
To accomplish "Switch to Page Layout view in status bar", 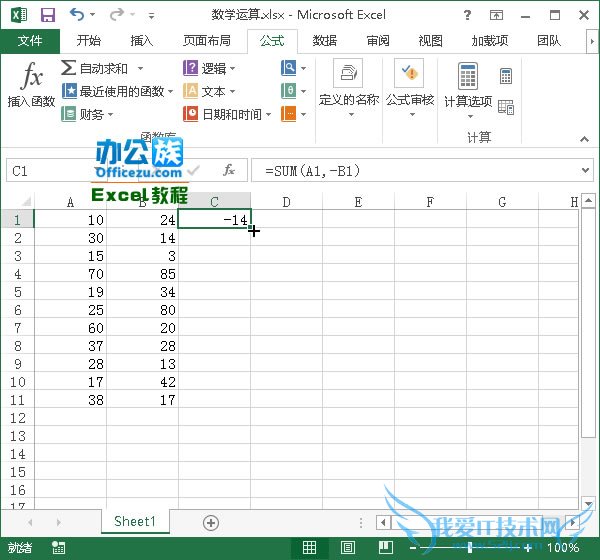I will click(345, 548).
